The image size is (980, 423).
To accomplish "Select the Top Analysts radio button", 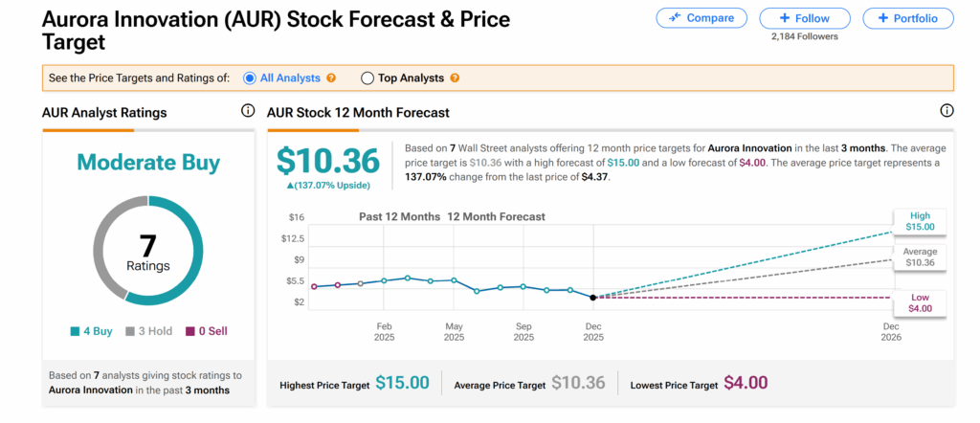I will pyautogui.click(x=367, y=78).
